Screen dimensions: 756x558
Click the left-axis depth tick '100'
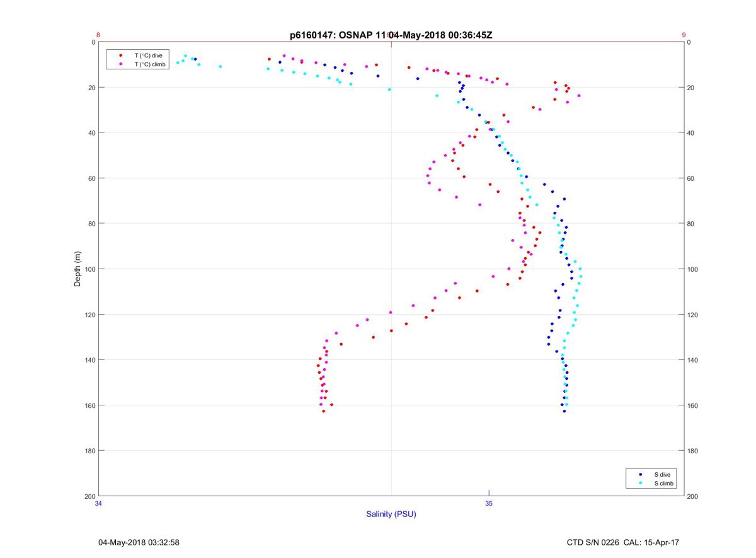click(90, 269)
